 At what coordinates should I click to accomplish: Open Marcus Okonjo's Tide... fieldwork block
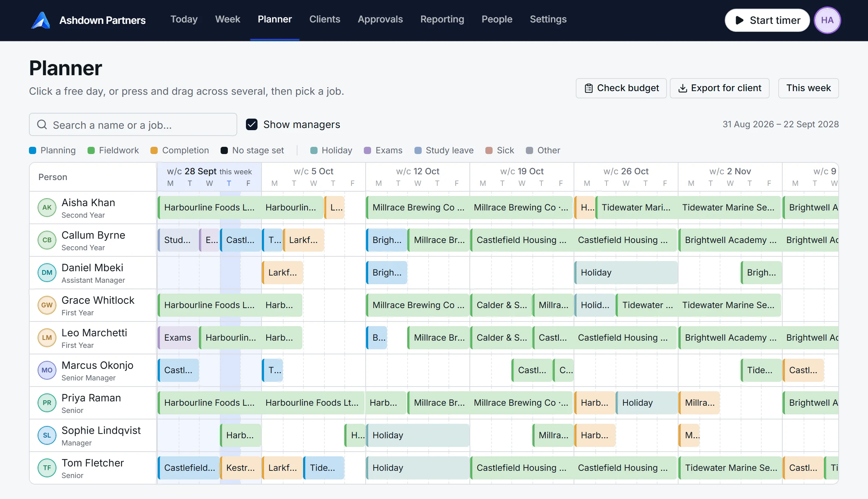pyautogui.click(x=761, y=370)
